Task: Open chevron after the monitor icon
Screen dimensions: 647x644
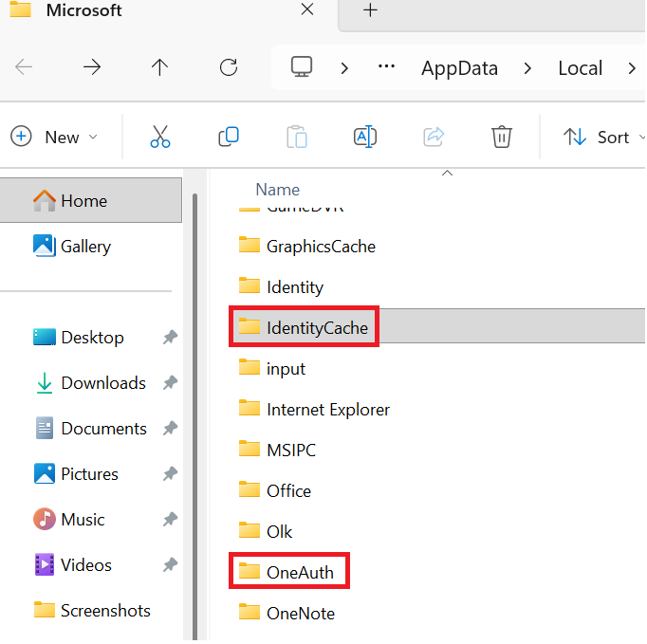Action: [x=344, y=67]
